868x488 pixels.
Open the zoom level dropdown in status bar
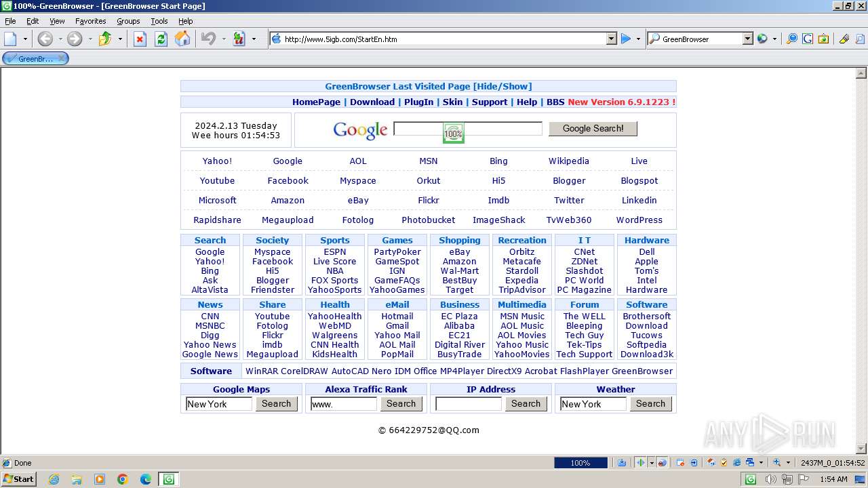click(788, 463)
